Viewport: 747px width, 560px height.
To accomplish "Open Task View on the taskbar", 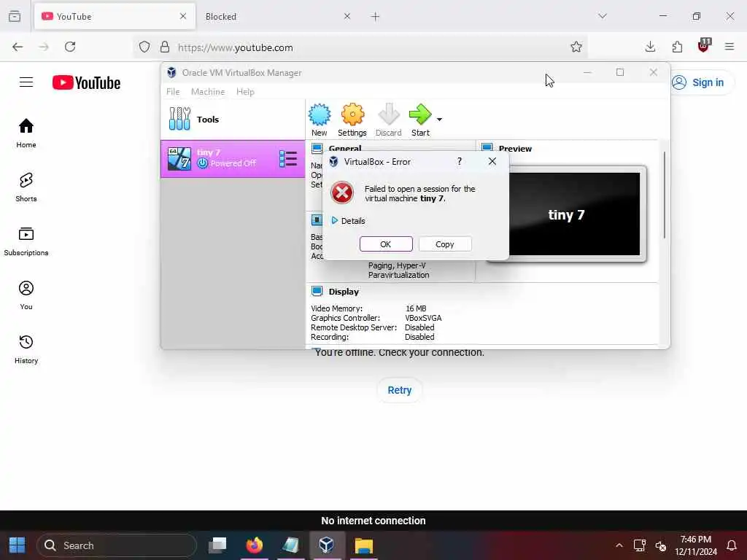I will click(x=217, y=545).
